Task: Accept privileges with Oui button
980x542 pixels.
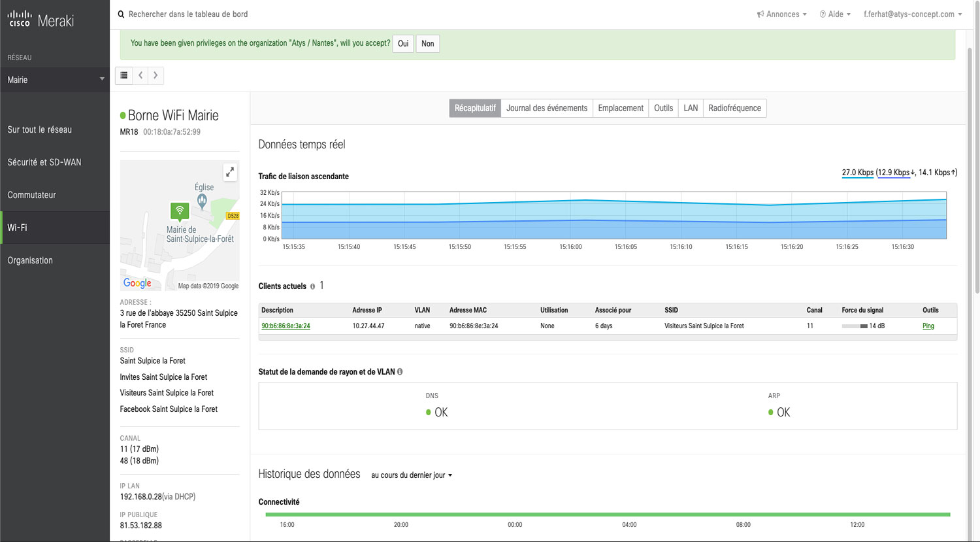Action: pos(403,44)
